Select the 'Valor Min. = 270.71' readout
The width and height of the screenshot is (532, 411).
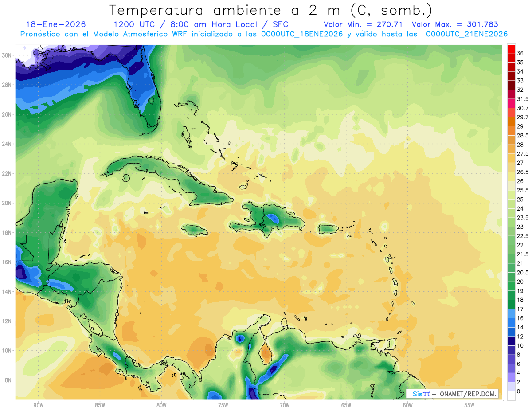[x=363, y=24]
